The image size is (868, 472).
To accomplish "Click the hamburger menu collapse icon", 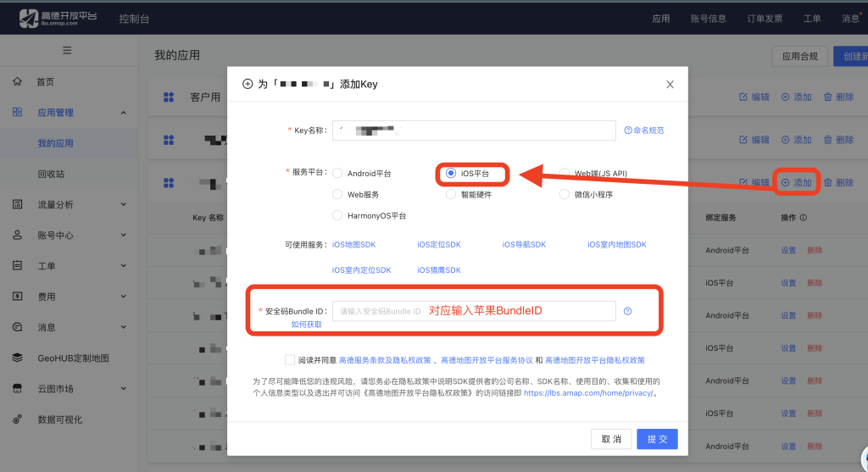I will point(67,51).
